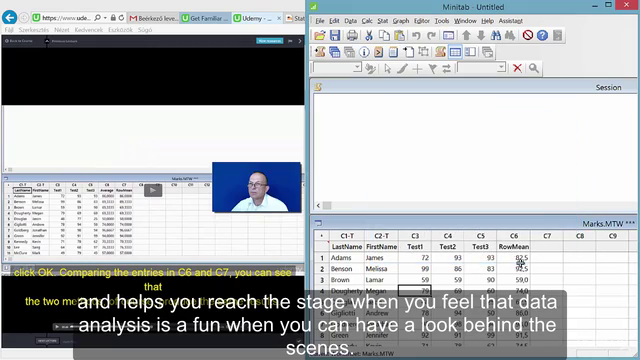Click cell containing Adams in LastName column

[x=347, y=258]
